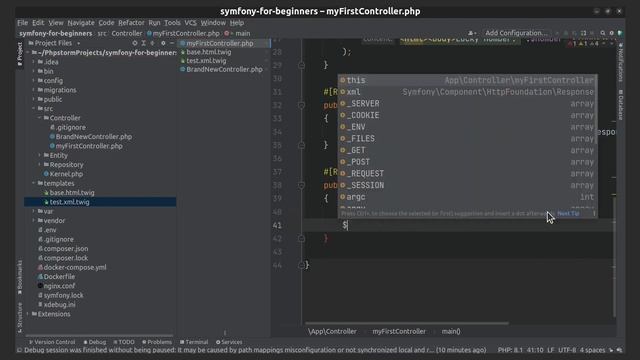Image resolution: width=640 pixels, height=360 pixels.
Task: Toggle Bookmarks tool window stripe button
Action: pyautogui.click(x=20, y=278)
